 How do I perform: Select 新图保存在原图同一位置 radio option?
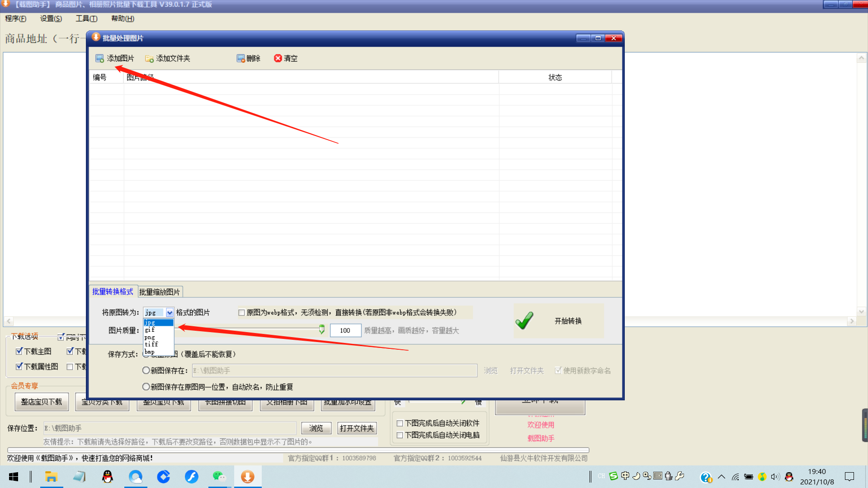pyautogui.click(x=146, y=387)
